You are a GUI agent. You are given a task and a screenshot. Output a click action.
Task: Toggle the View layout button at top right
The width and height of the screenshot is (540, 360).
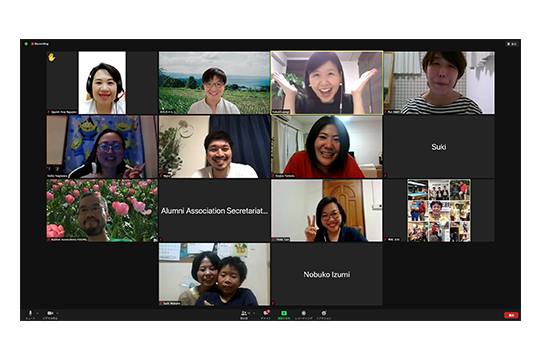(x=512, y=44)
